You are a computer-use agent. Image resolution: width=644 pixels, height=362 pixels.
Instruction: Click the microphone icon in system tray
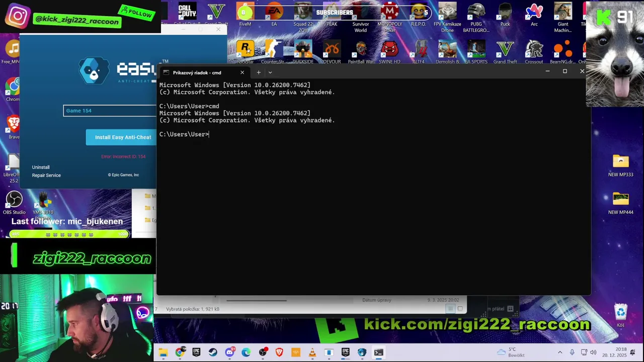coord(572,352)
